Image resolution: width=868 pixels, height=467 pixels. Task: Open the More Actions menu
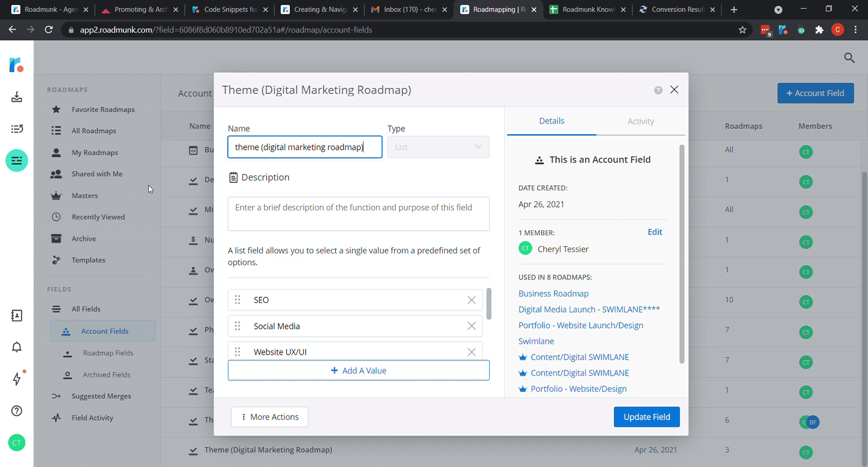coord(269,417)
